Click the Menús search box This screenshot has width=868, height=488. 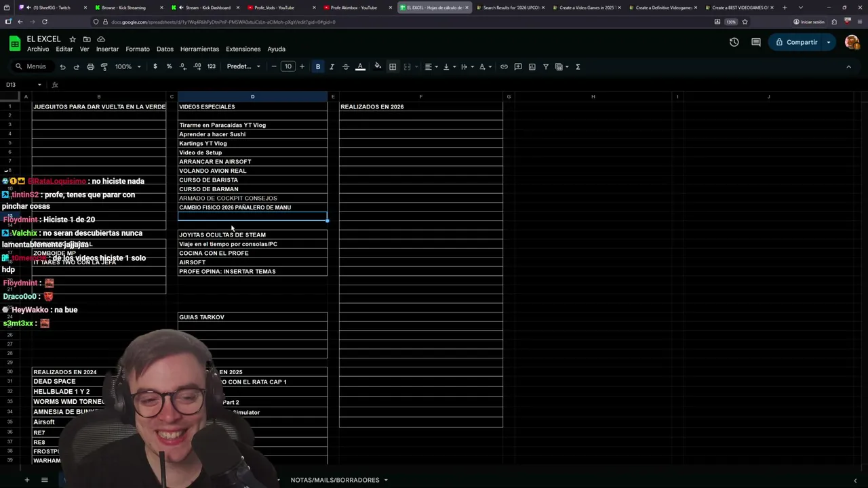click(x=31, y=66)
